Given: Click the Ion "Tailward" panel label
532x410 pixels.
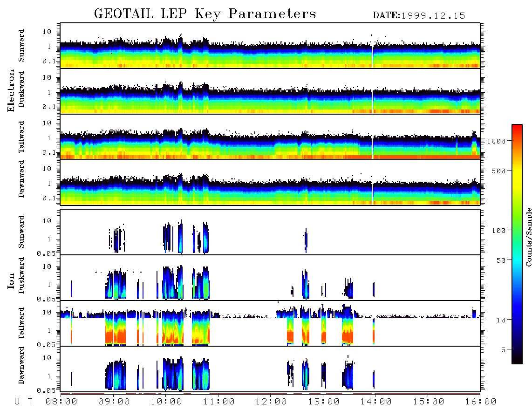Looking at the screenshot, I should 21,323.
